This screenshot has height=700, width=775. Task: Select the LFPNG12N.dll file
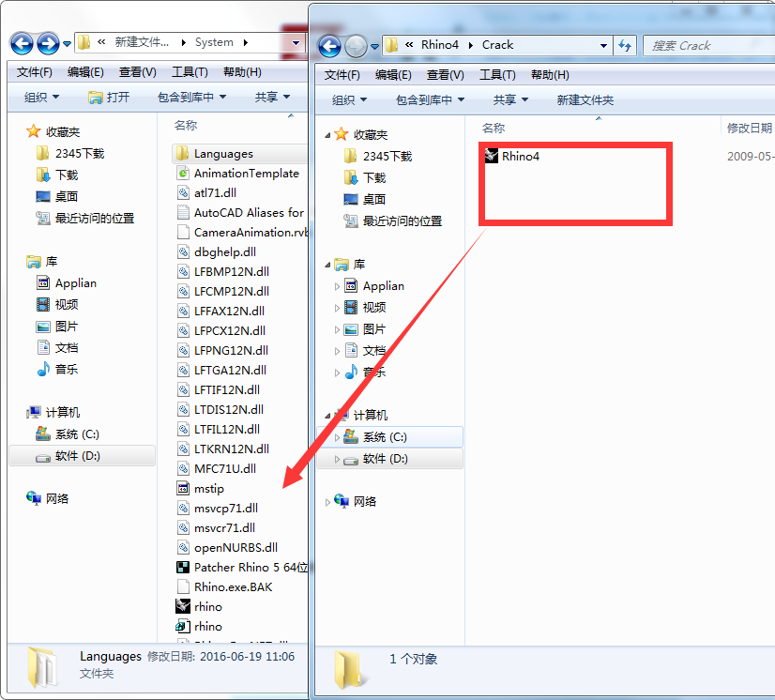tap(222, 351)
